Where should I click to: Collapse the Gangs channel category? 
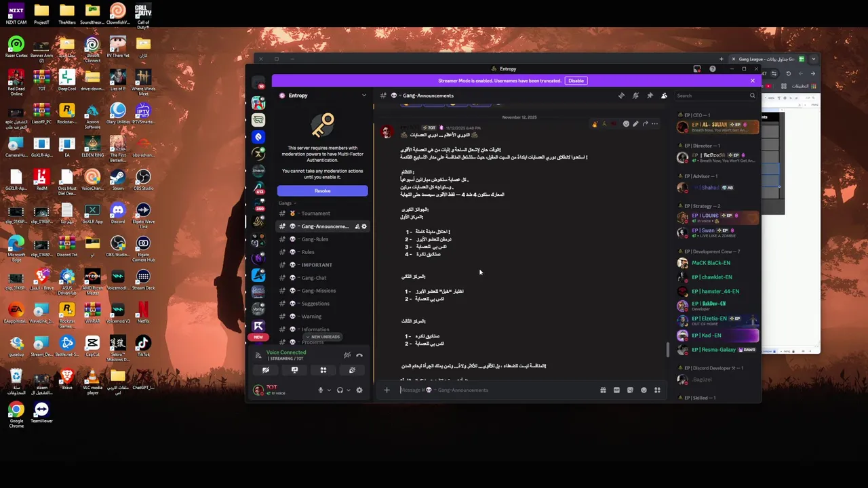pyautogui.click(x=287, y=203)
